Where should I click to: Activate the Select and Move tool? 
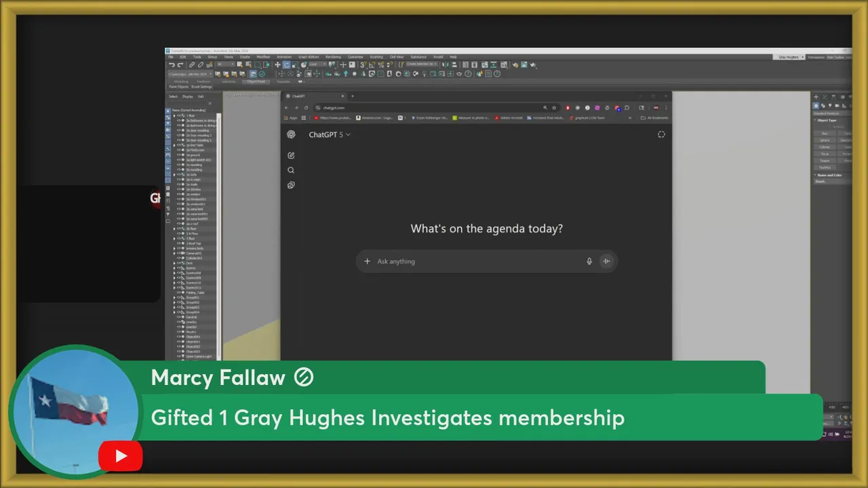click(x=277, y=64)
